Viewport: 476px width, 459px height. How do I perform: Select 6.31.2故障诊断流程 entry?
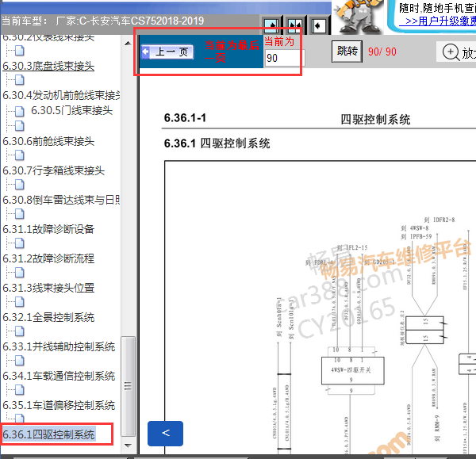[x=48, y=258]
